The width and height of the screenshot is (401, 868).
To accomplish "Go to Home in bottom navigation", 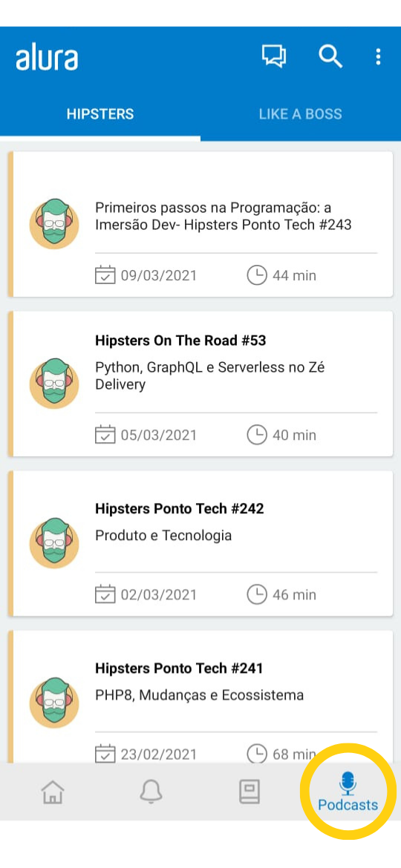I will (53, 792).
